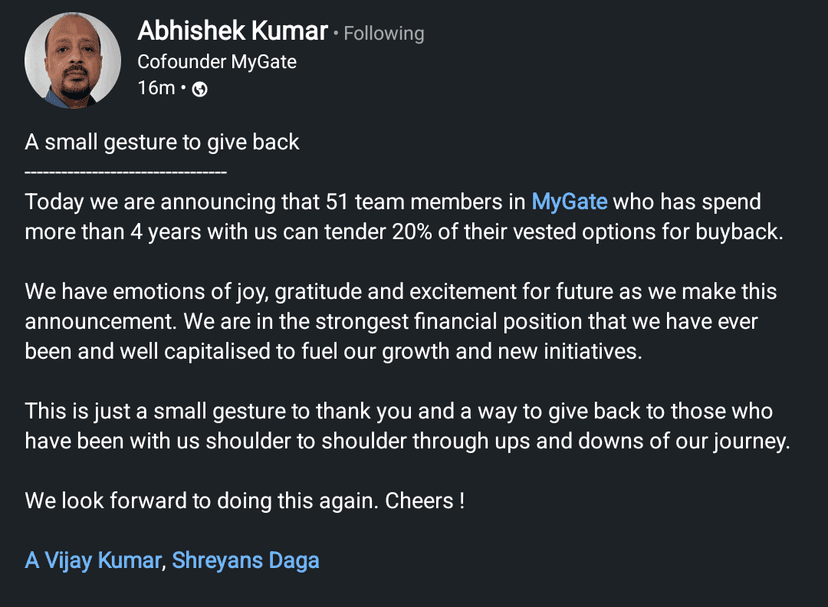Viewport: 828px width, 607px height.
Task: Open Abhishek Kumar's profile name
Action: (232, 32)
